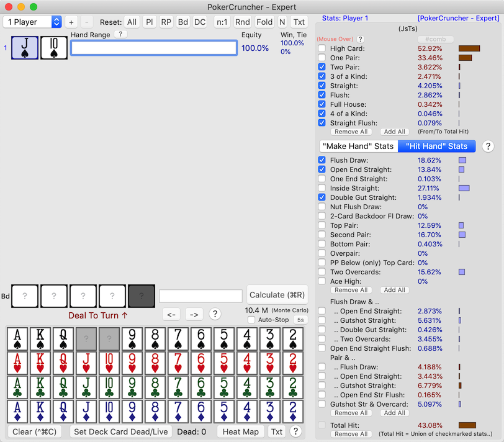Viewport: 504px width, 442px height.
Task: Click Remove All below Total Hit
Action: (x=351, y=434)
